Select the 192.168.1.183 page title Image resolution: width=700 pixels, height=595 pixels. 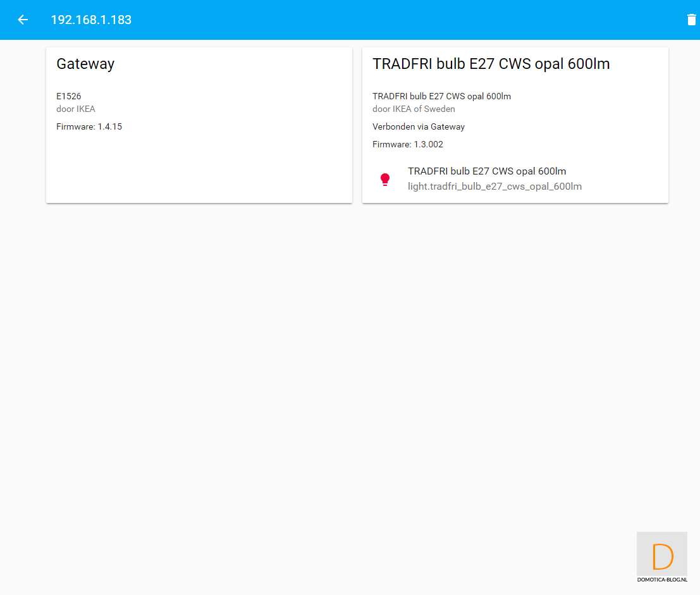pyautogui.click(x=91, y=20)
